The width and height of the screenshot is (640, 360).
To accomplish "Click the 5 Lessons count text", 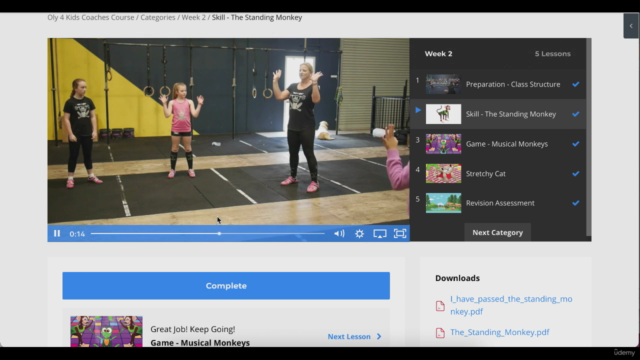I will [x=553, y=54].
